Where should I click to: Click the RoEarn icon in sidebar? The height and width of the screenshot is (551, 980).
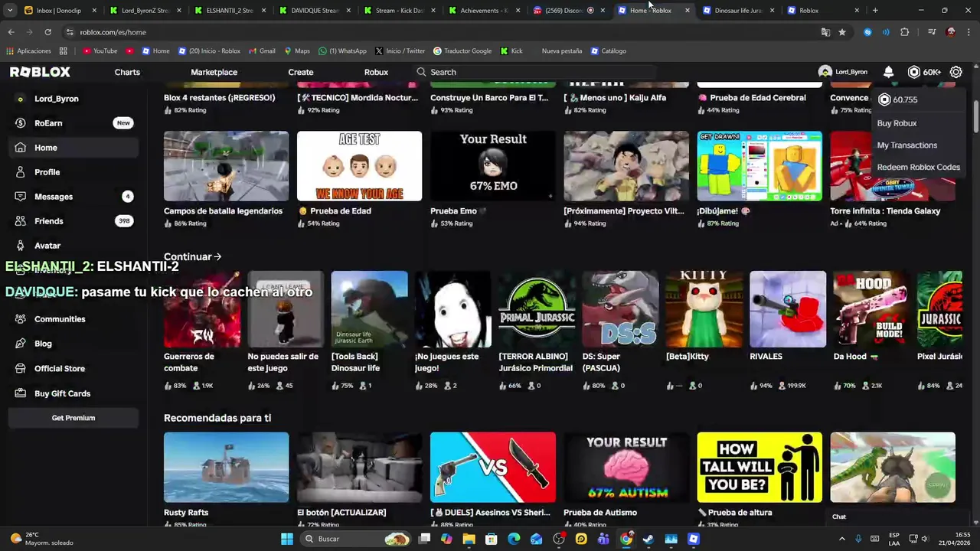(20, 123)
